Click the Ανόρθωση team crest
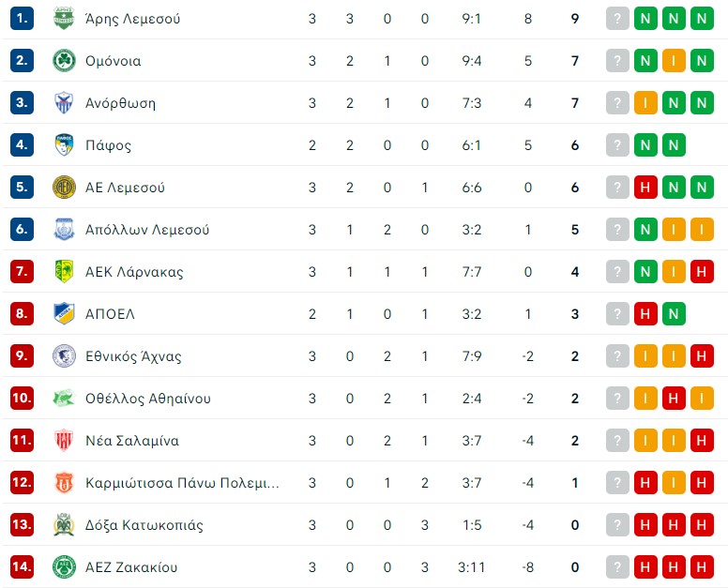Viewport: 728px width, 588px height. pyautogui.click(x=63, y=103)
